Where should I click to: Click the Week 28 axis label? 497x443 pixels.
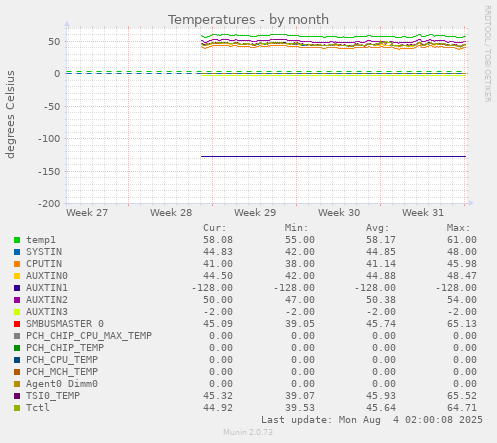point(171,213)
